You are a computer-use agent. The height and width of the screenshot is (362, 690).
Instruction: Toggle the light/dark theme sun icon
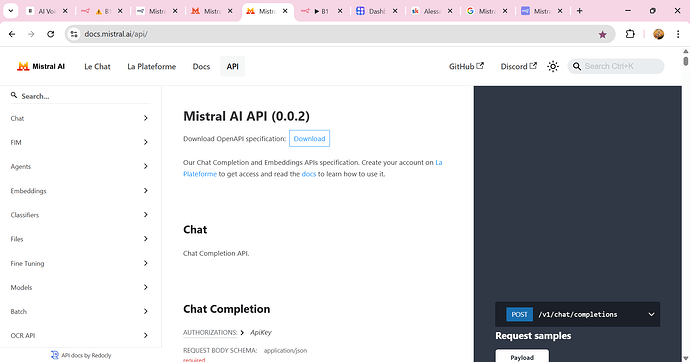[553, 66]
